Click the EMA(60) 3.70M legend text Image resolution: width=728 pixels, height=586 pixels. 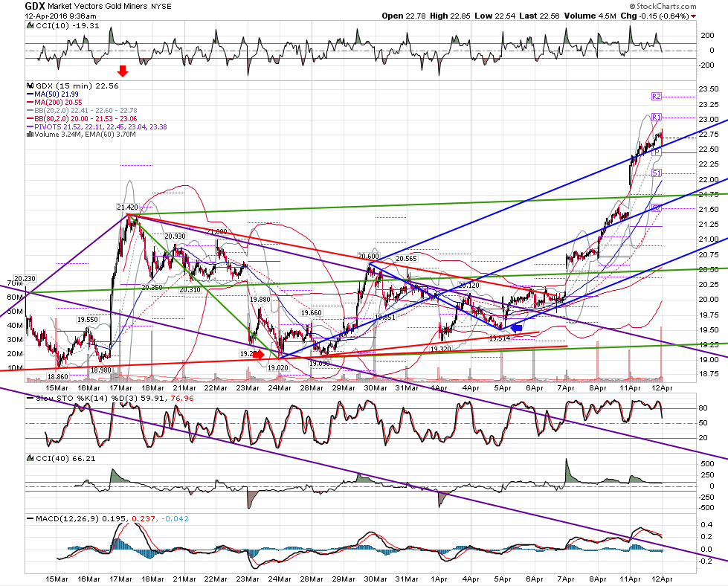coord(111,135)
